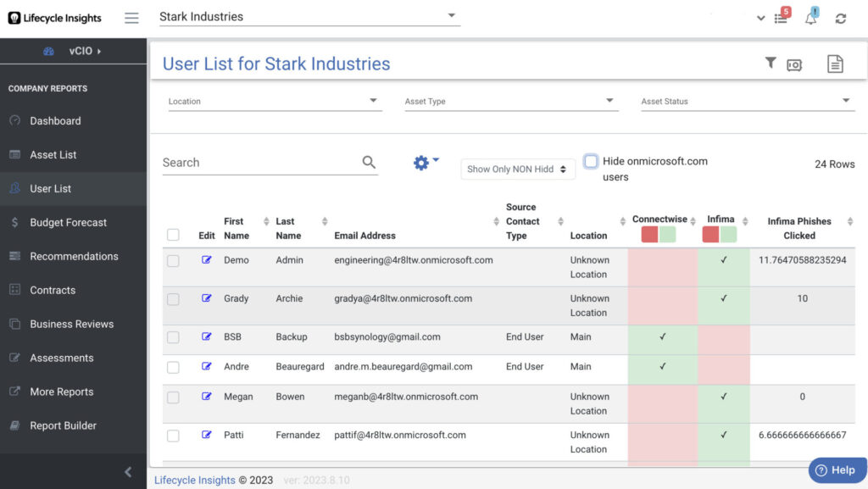Screen dimensions: 868x489
Task: Edit the Patti Fernandez user row
Action: coord(207,435)
